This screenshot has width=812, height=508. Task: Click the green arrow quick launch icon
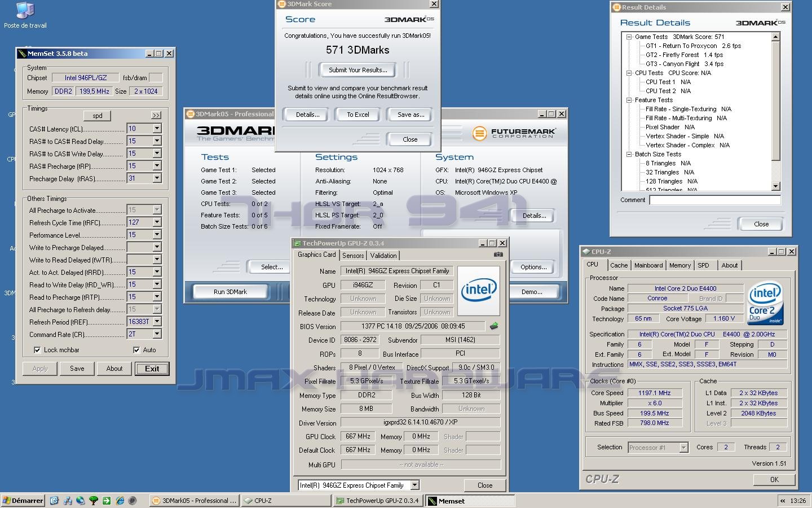click(107, 500)
